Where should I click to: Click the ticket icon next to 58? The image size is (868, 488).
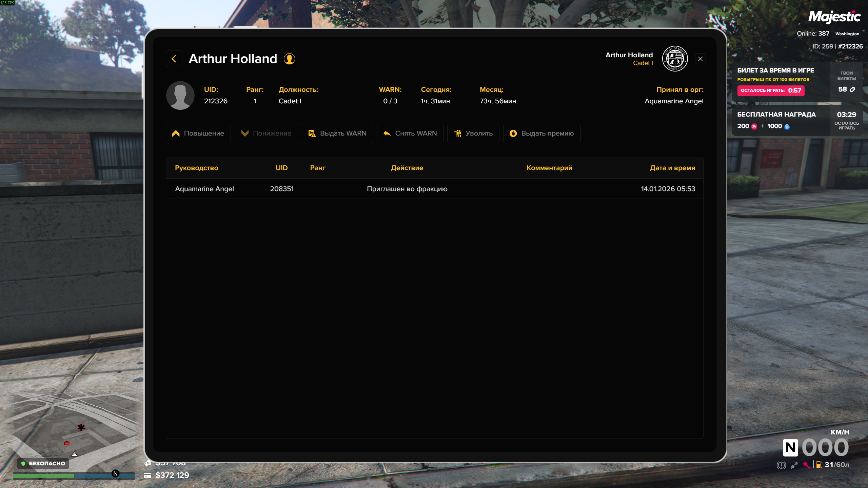tap(852, 89)
